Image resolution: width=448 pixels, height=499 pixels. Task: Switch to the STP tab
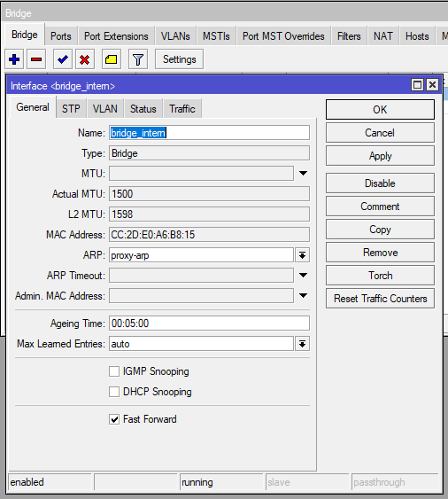coord(71,109)
